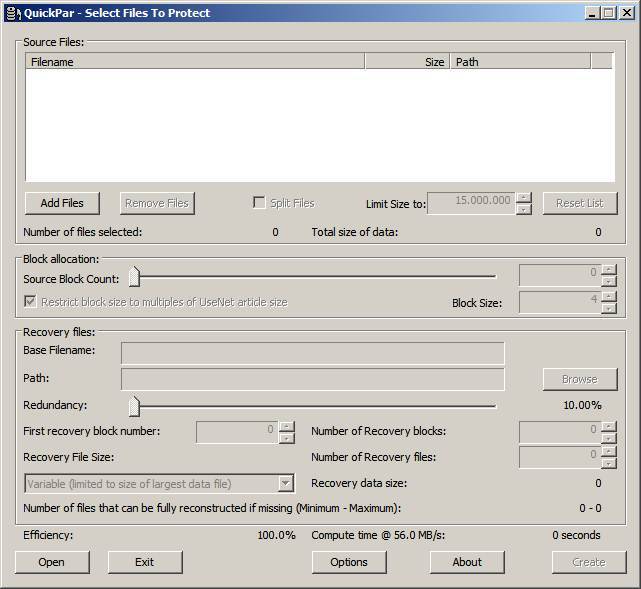
Task: Click the First recovery block number field
Action: tap(237, 432)
